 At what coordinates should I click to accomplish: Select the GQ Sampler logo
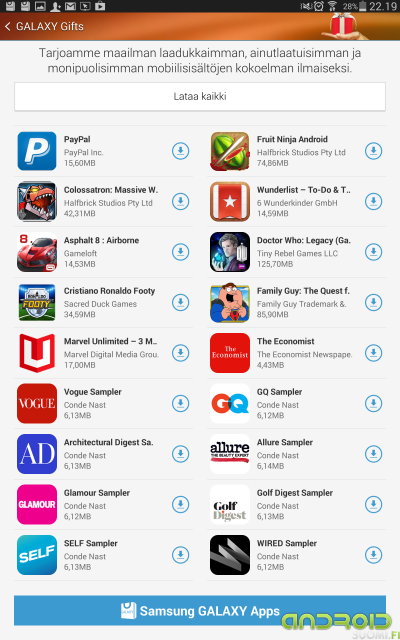point(230,403)
